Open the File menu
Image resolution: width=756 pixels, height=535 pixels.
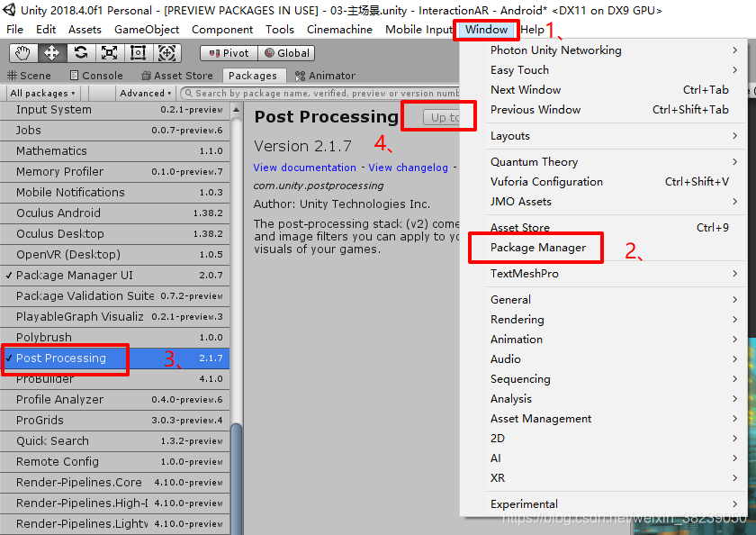pyautogui.click(x=15, y=30)
